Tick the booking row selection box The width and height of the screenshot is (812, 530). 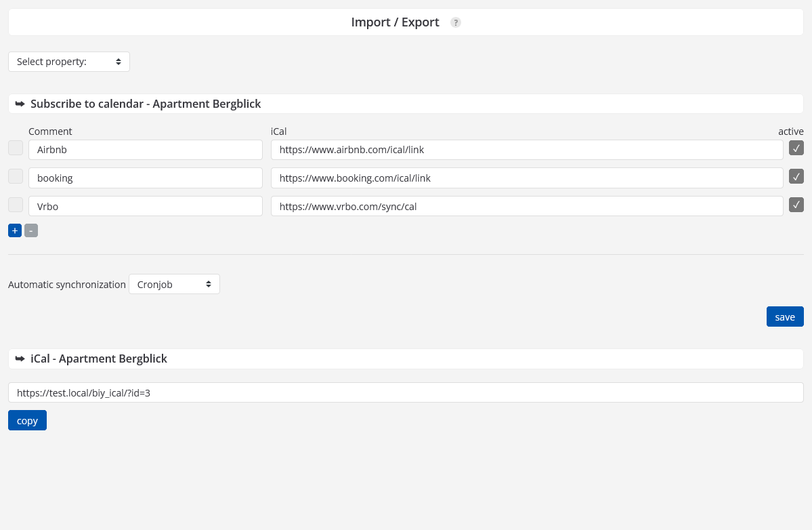[x=16, y=176]
